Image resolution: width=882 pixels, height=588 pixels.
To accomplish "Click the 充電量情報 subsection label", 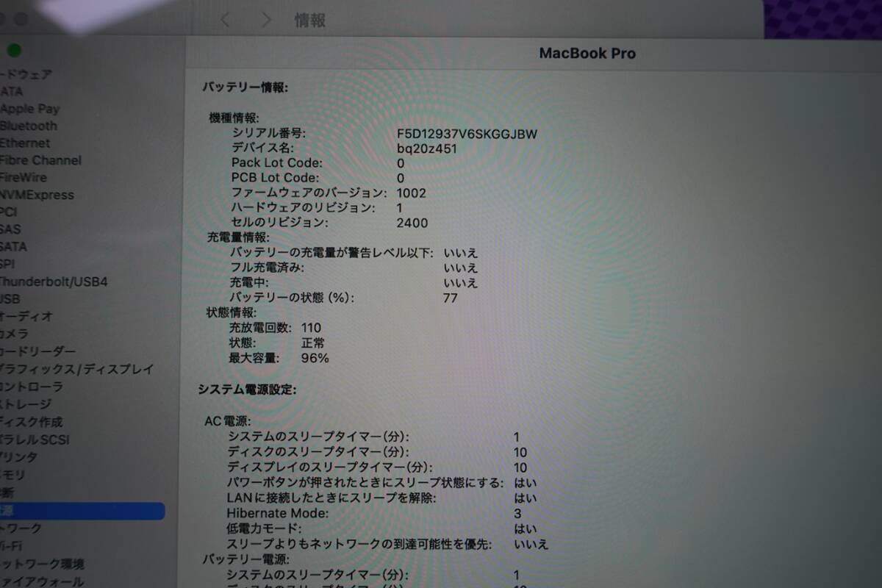I will (239, 237).
